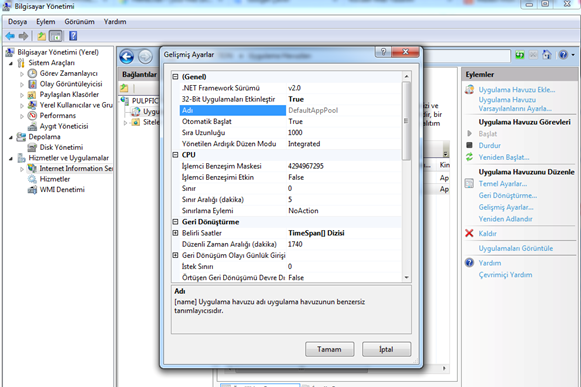Click the back arrow in toolbar

click(x=10, y=36)
